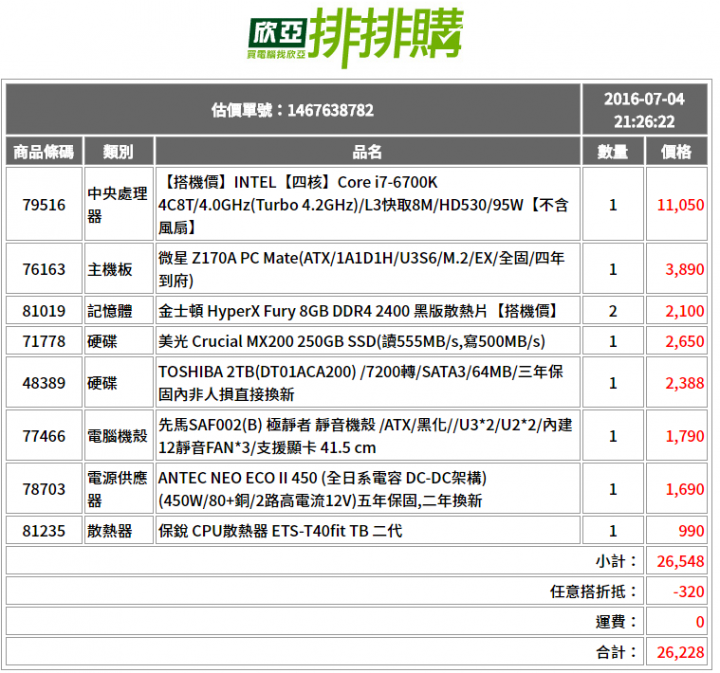This screenshot has width=720, height=673.
Task: Select the 中央處理器 category cell
Action: [x=118, y=205]
